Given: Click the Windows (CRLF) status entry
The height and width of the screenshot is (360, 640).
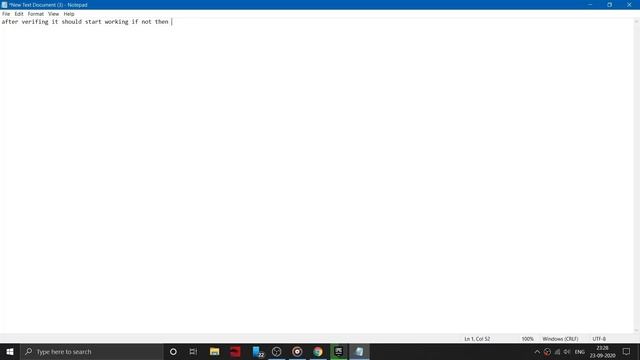Looking at the screenshot, I should pyautogui.click(x=560, y=339).
